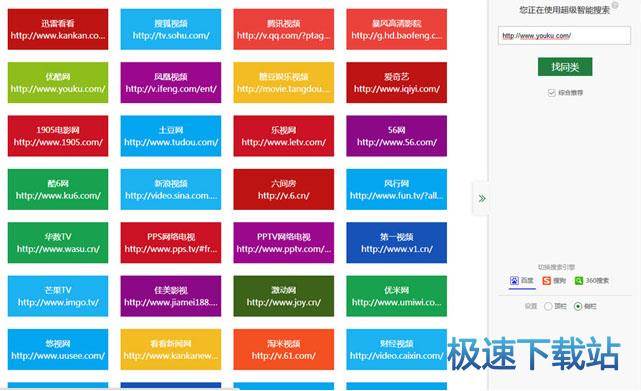Open the www.kankanews tile

click(x=171, y=350)
